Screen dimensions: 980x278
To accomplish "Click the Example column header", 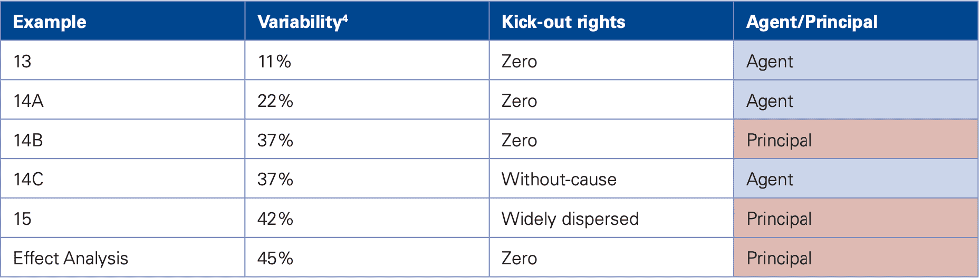I will pos(50,22).
